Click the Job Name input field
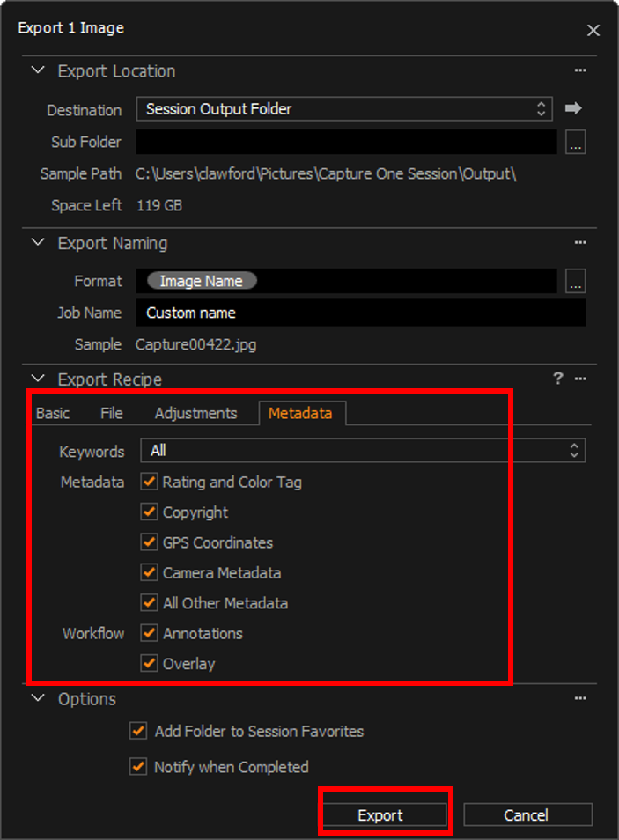This screenshot has width=619, height=840. [x=360, y=313]
